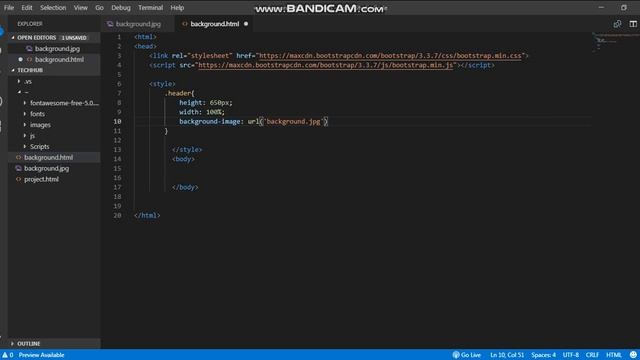640x360 pixels.
Task: Open the View menu
Action: pos(81,8)
